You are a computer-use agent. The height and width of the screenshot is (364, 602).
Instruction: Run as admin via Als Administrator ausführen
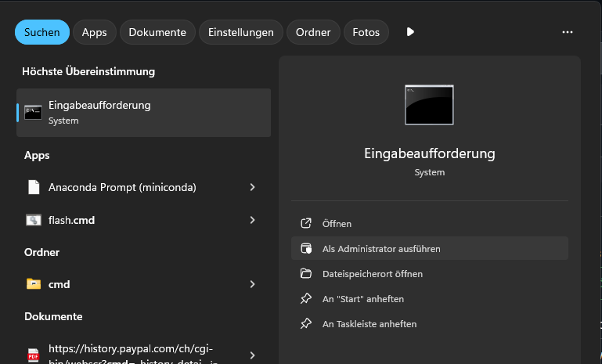430,248
